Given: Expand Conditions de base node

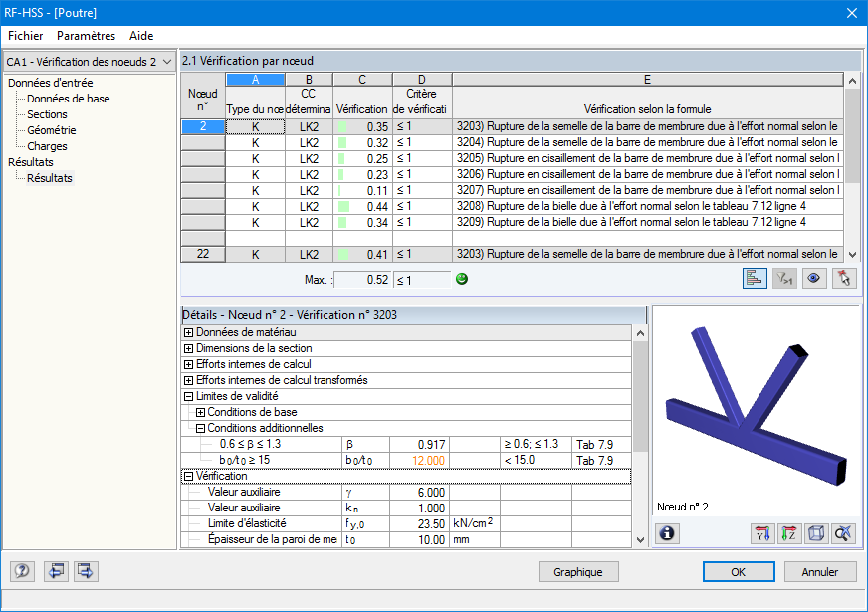Looking at the screenshot, I should coord(200,412).
